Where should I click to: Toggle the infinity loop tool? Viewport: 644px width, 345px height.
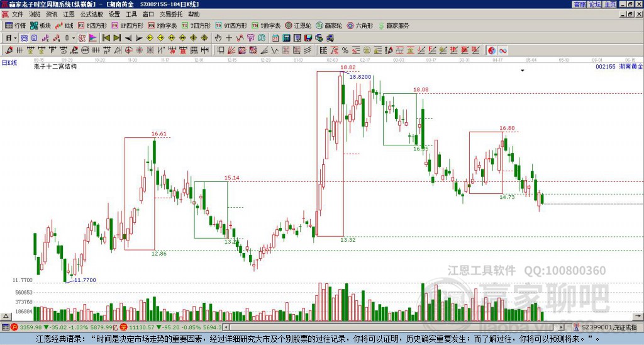click(502, 50)
